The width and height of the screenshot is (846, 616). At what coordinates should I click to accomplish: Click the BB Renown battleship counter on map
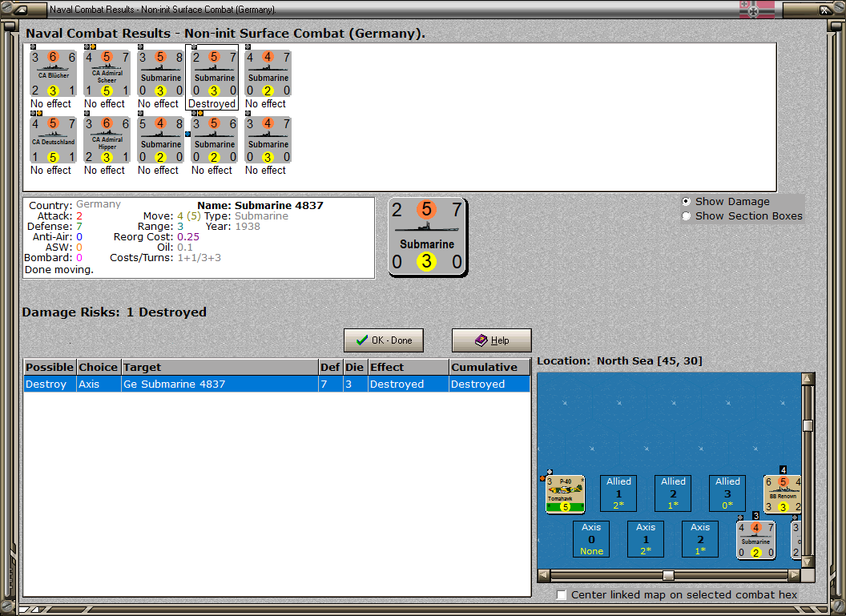[783, 493]
